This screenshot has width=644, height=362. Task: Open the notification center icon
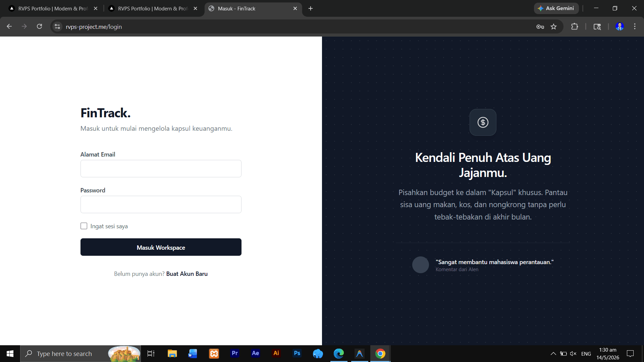(630, 354)
